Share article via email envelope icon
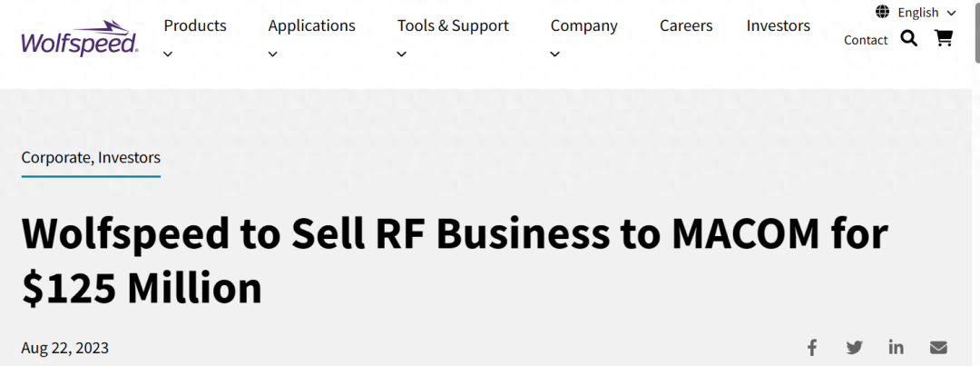Viewport: 980px width, 366px height. point(938,347)
